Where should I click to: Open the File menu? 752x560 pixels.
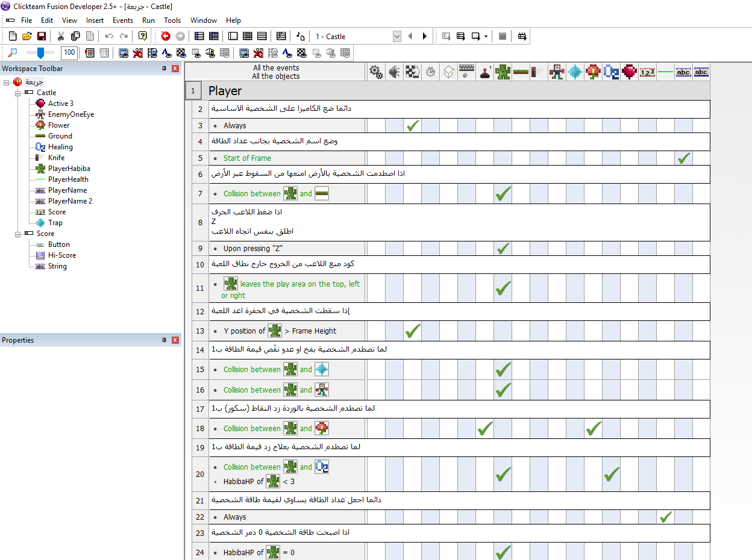click(x=27, y=20)
